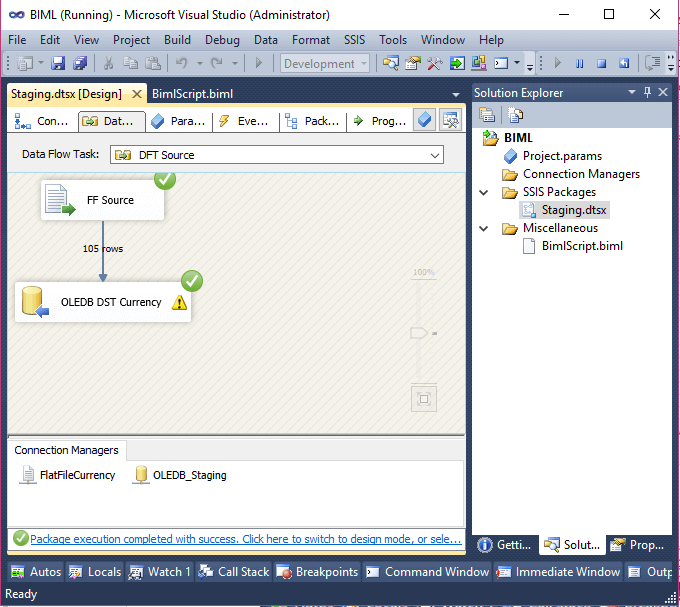
Task: Select the FlatFileCurrency connection manager
Action: (68, 475)
